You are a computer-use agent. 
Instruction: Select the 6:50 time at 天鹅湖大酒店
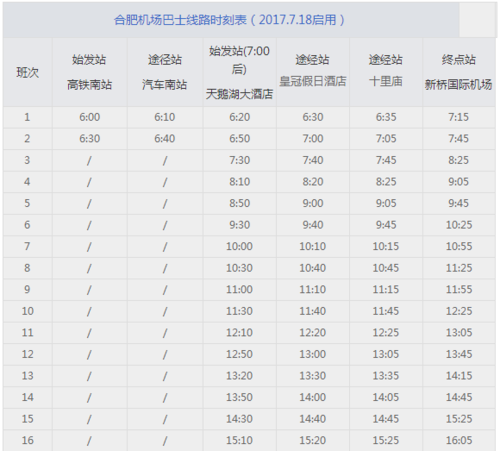pyautogui.click(x=239, y=138)
